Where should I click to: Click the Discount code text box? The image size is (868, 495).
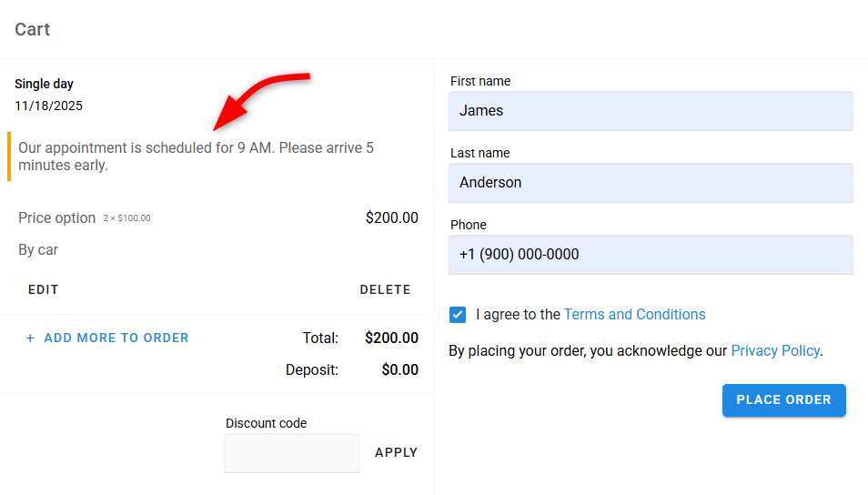click(292, 453)
